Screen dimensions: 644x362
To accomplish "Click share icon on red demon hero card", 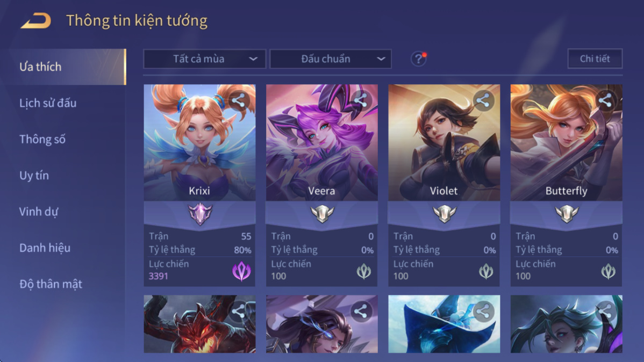I will pos(238,311).
